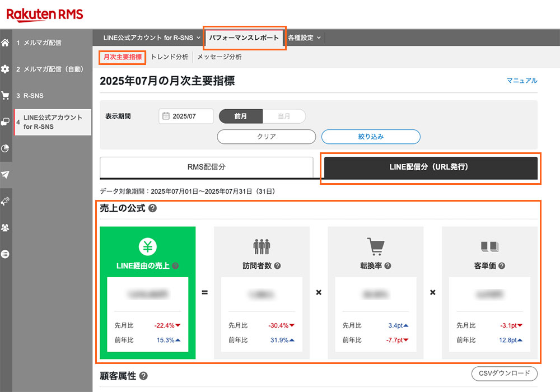Click the -30.4% visitor change value

pos(278,325)
